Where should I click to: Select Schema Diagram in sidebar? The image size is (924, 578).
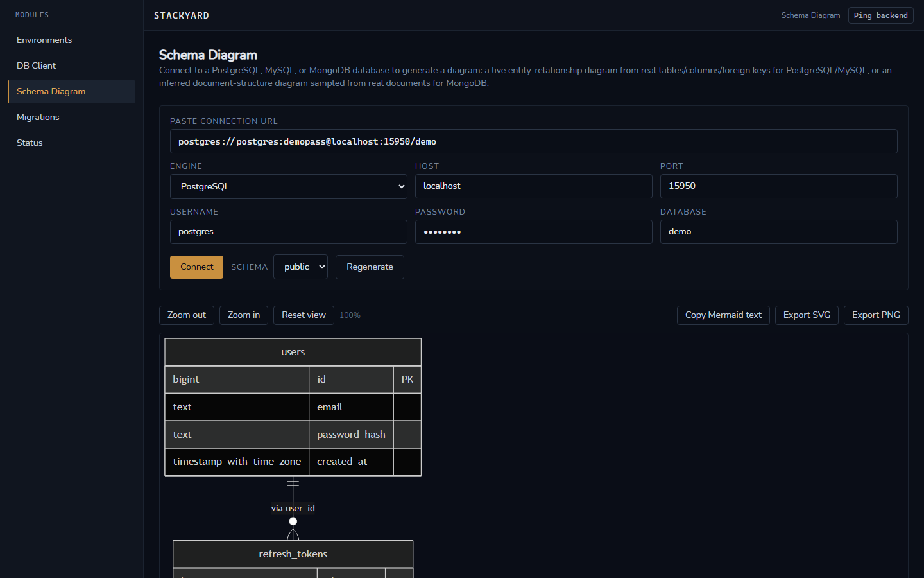[x=71, y=91]
